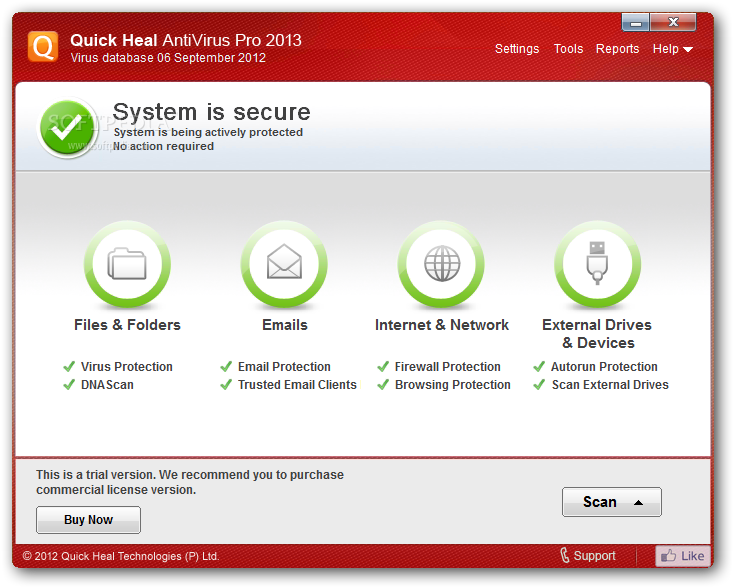Click the Facebook Like thumbs-up button
734x588 pixels.
tap(683, 556)
